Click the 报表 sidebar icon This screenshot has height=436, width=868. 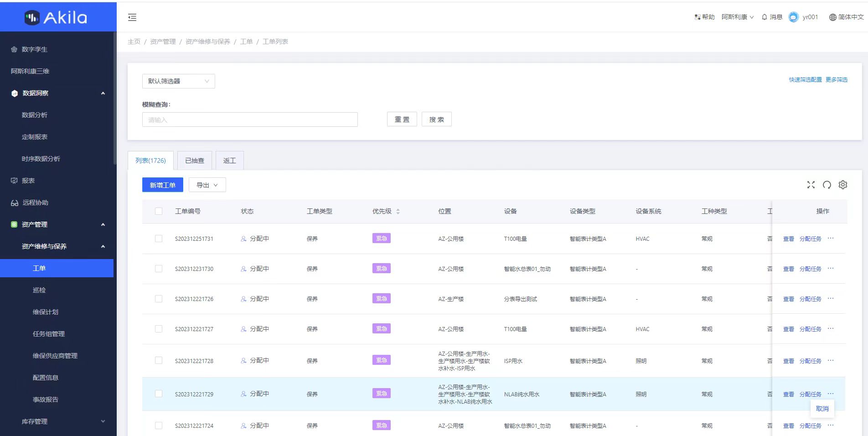[14, 181]
